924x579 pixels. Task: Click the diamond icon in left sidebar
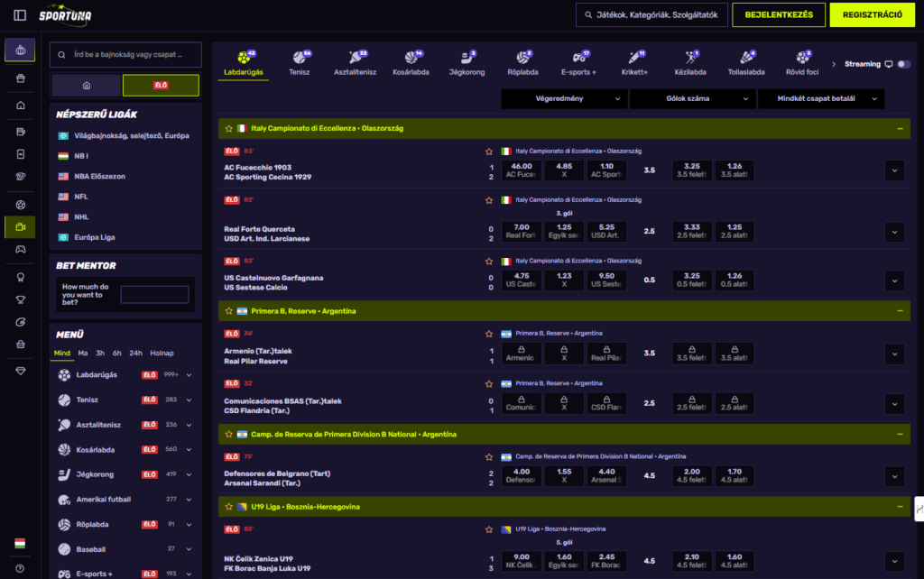(x=20, y=371)
